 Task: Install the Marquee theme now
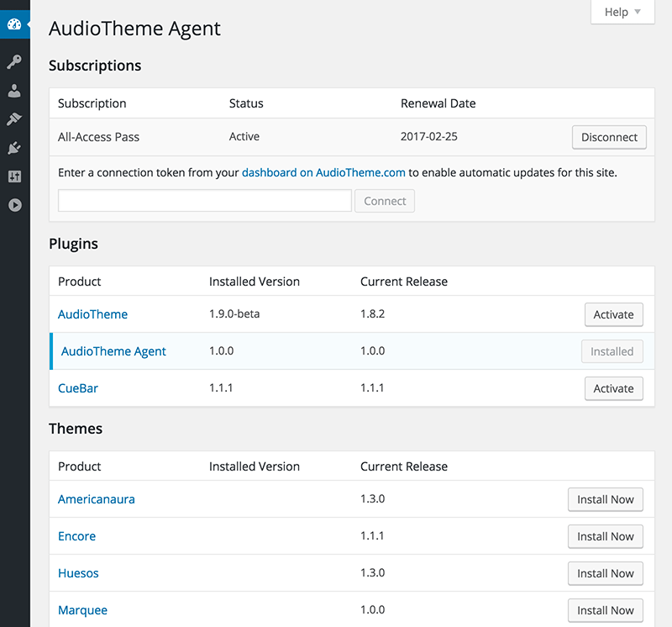[x=605, y=610]
